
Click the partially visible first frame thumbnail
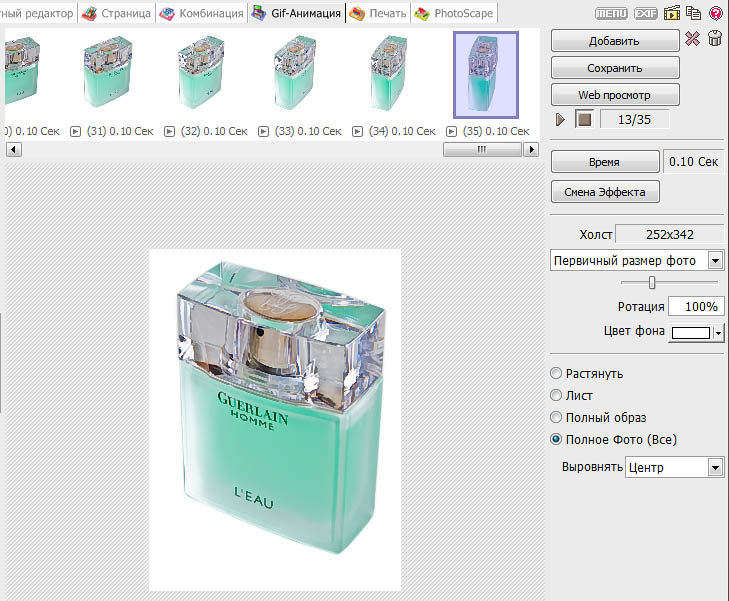tap(21, 71)
